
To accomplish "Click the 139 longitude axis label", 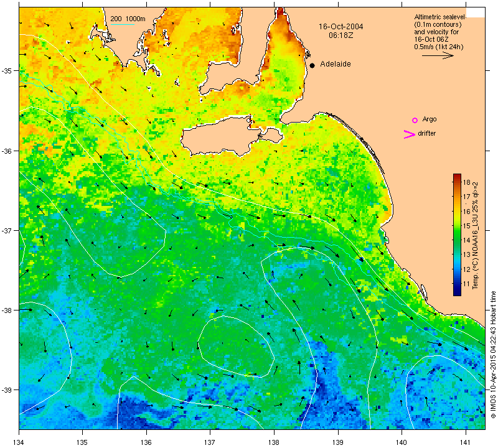I will (338, 442).
